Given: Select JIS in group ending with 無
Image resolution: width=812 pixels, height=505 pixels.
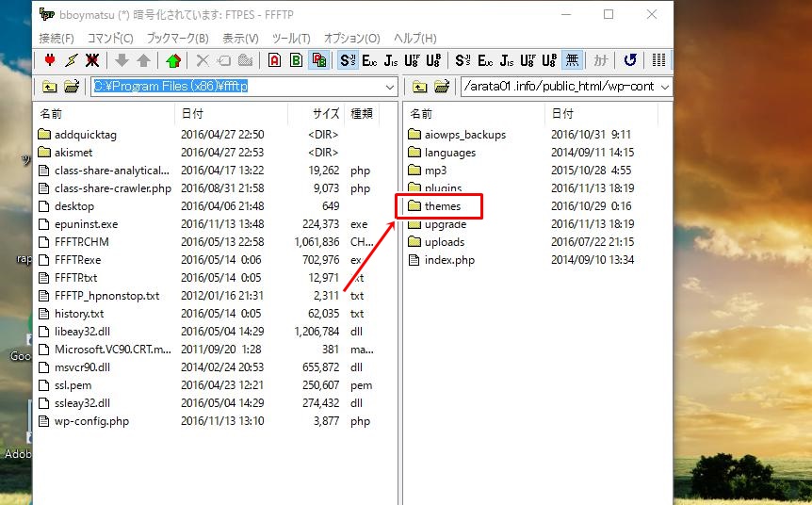Looking at the screenshot, I should [x=507, y=60].
